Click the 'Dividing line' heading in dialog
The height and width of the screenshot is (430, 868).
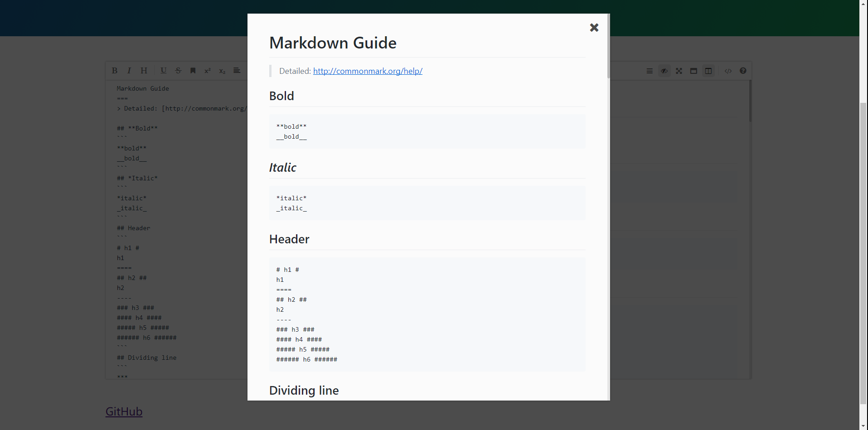(x=304, y=391)
